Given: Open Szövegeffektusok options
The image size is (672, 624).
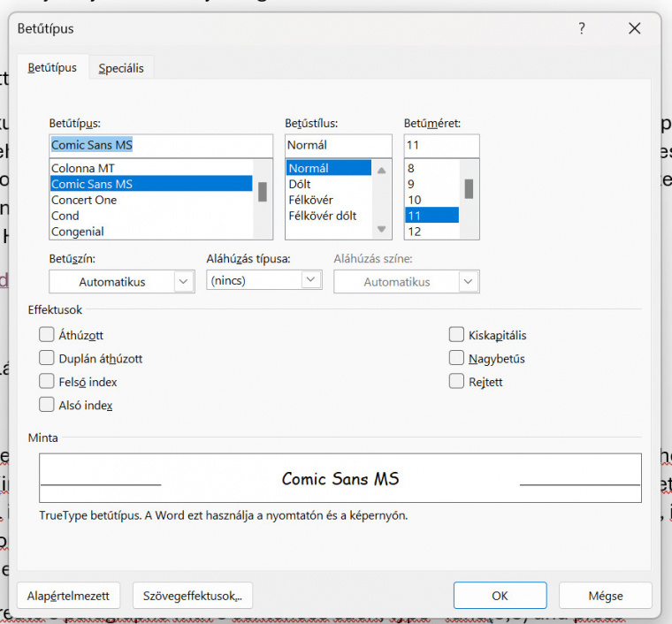Looking at the screenshot, I should click(x=193, y=596).
